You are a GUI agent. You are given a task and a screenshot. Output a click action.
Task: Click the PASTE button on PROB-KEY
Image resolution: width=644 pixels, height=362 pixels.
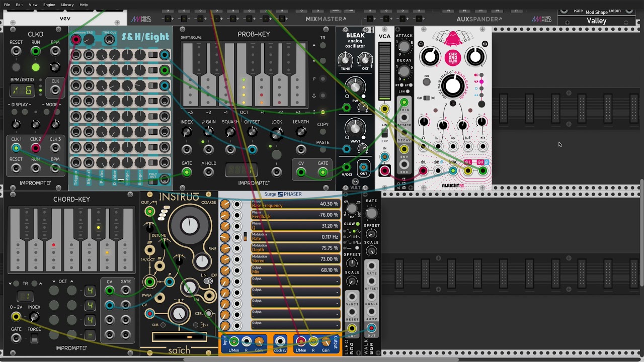click(x=323, y=150)
